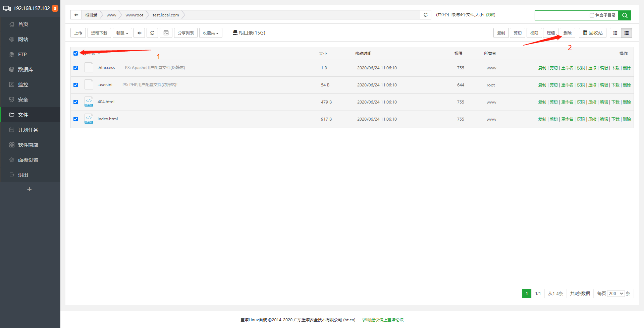
Task: Open the per-page 200 dropdown
Action: click(x=616, y=293)
